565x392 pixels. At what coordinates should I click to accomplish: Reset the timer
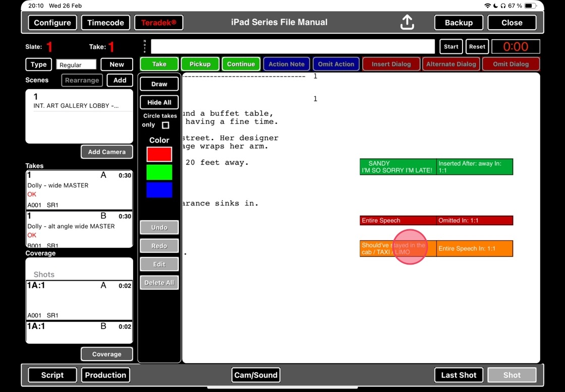(477, 46)
